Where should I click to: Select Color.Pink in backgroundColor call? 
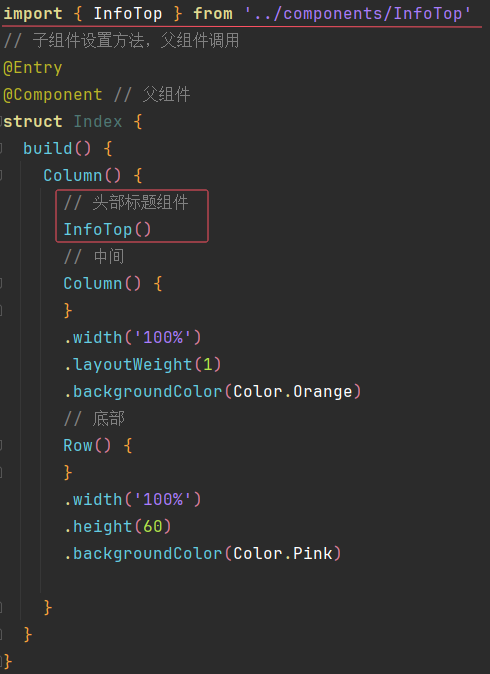pos(283,554)
